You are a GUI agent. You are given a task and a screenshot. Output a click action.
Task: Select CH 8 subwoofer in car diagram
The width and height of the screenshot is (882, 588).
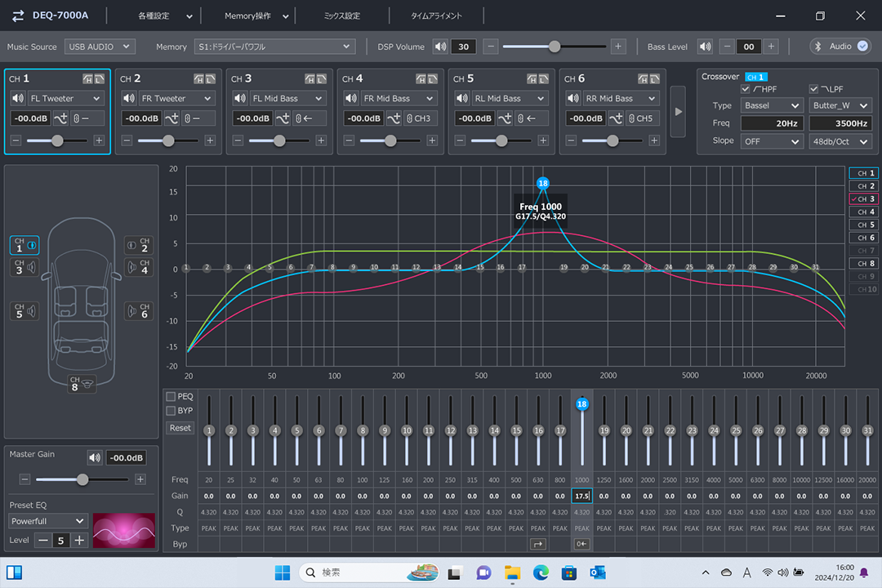click(x=79, y=384)
